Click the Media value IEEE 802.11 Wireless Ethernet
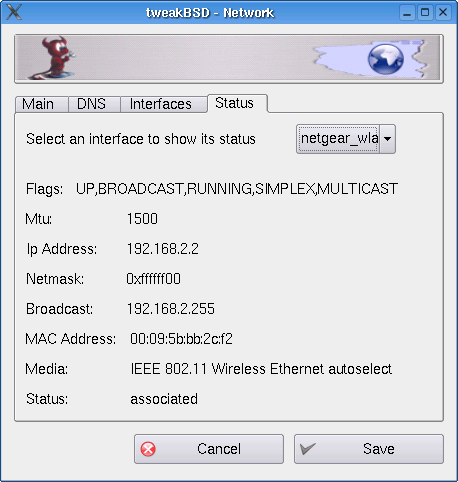The image size is (458, 482). tap(261, 369)
